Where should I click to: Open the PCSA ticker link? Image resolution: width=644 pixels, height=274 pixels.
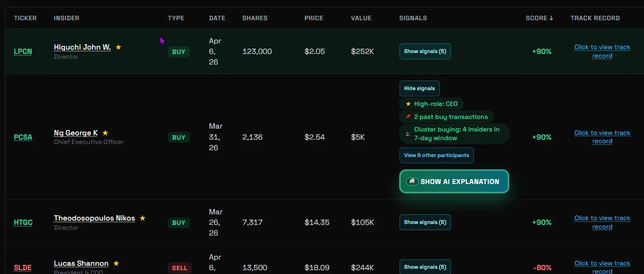click(x=23, y=137)
